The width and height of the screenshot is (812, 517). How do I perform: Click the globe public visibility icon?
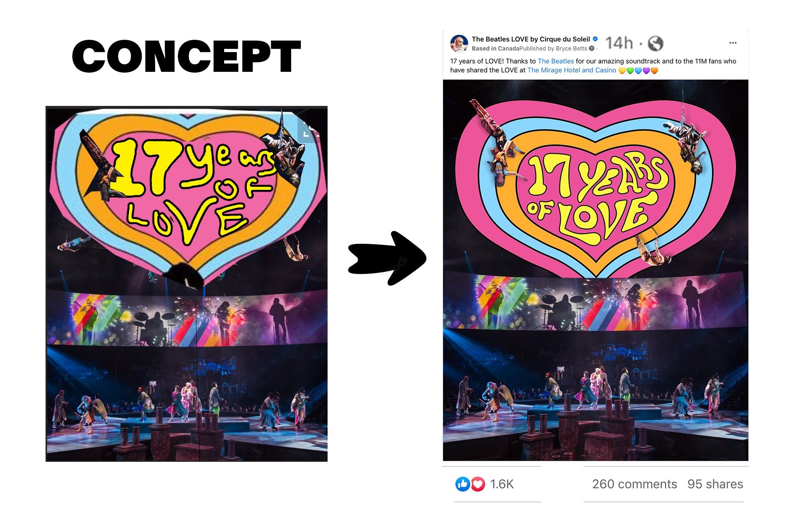click(655, 43)
